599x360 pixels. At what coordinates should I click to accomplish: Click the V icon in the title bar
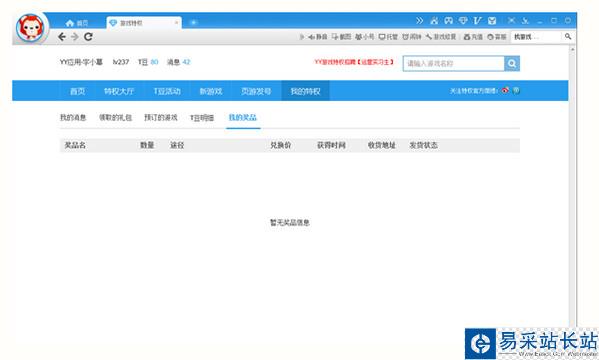(x=477, y=21)
